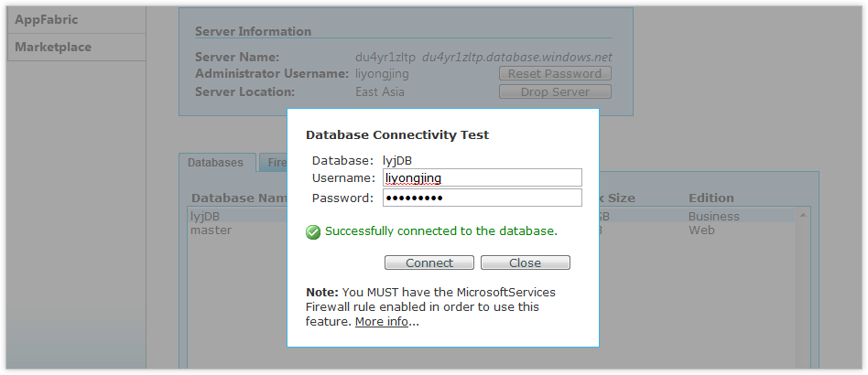Click the green success checkmark icon
Screen dimensions: 868x375
[313, 231]
